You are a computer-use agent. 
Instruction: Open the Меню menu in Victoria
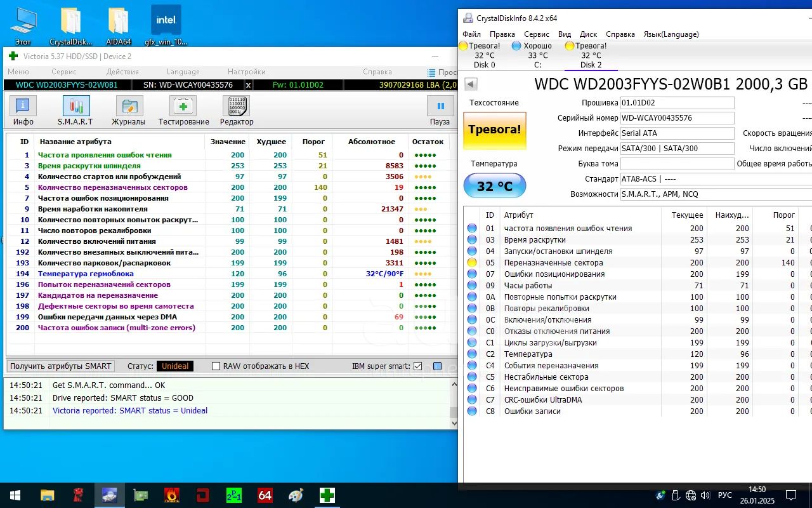(x=18, y=72)
